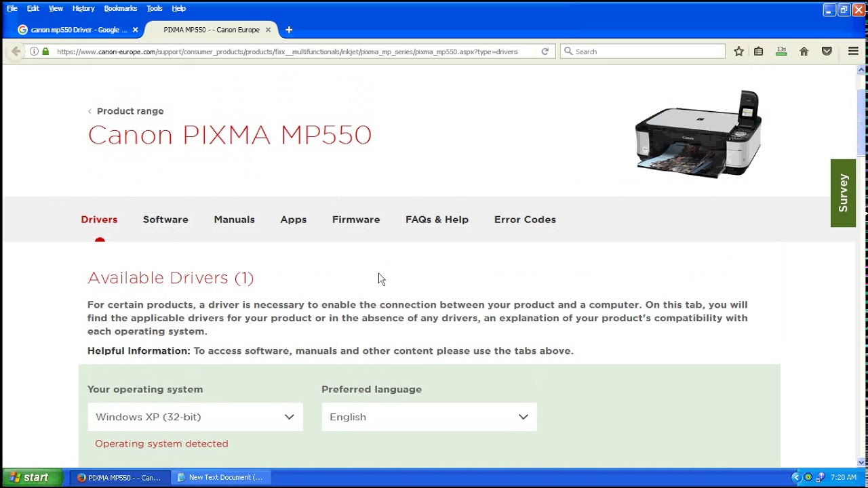Switch to the Firmware tab

click(356, 220)
